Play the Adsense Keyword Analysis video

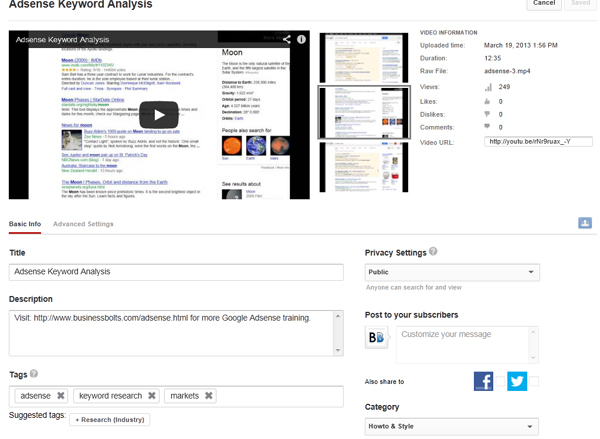pyautogui.click(x=159, y=114)
